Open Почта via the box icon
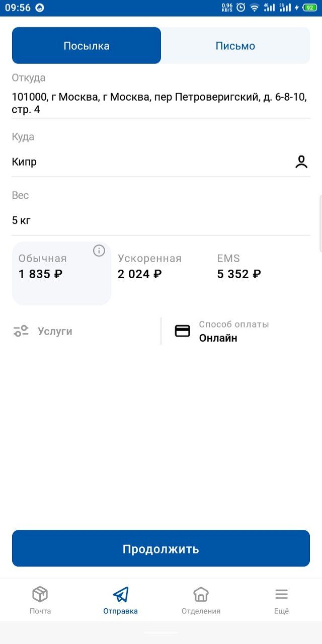 coord(40,595)
